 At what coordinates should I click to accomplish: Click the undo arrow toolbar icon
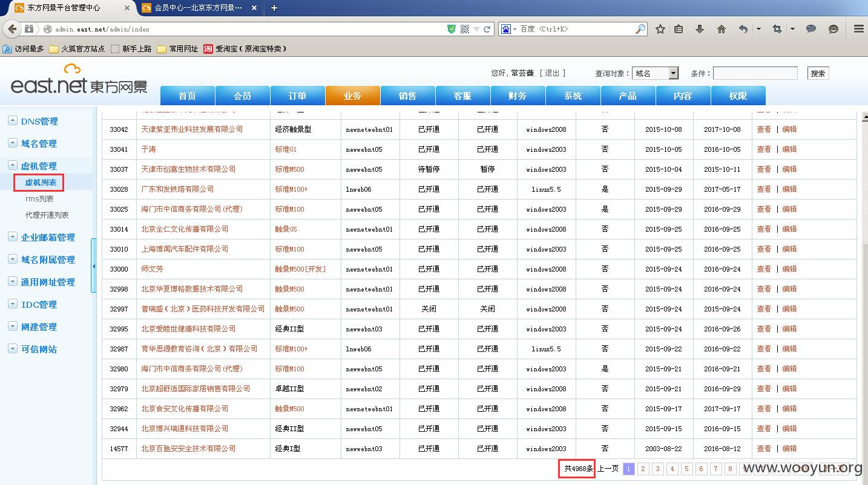743,29
